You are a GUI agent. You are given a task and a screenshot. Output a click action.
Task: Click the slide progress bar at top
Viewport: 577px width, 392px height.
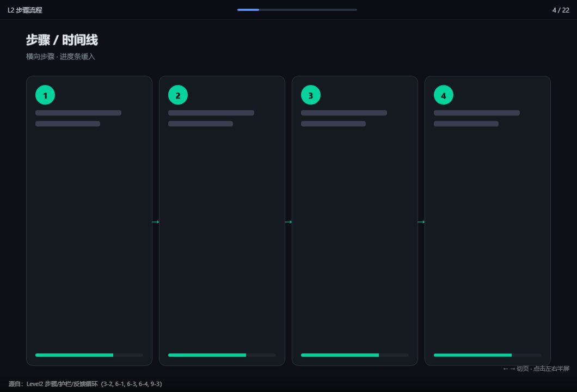(297, 10)
